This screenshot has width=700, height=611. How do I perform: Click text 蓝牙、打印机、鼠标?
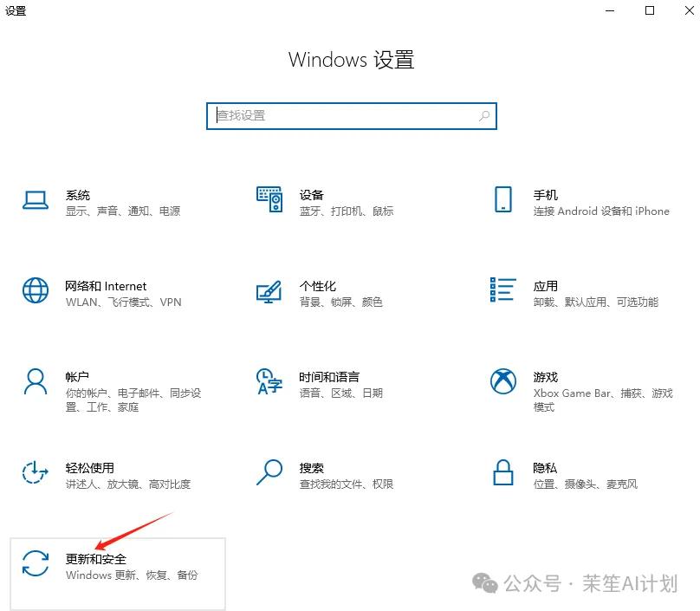tap(346, 211)
